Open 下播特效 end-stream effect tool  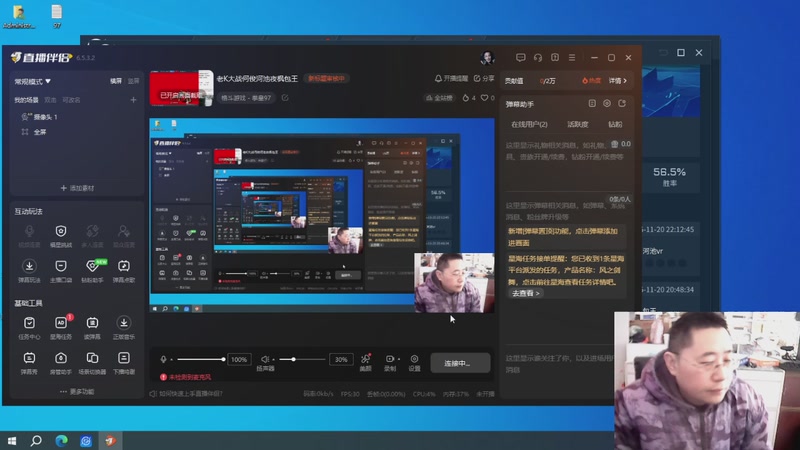point(123,363)
